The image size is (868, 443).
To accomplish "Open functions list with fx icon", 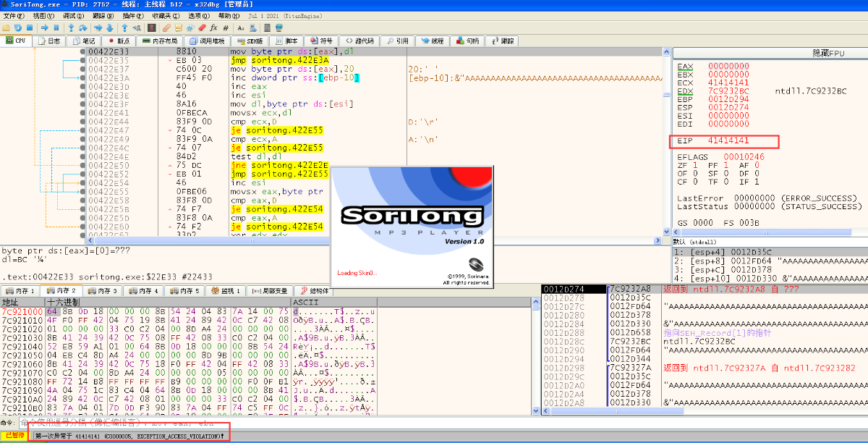I will pos(213,28).
